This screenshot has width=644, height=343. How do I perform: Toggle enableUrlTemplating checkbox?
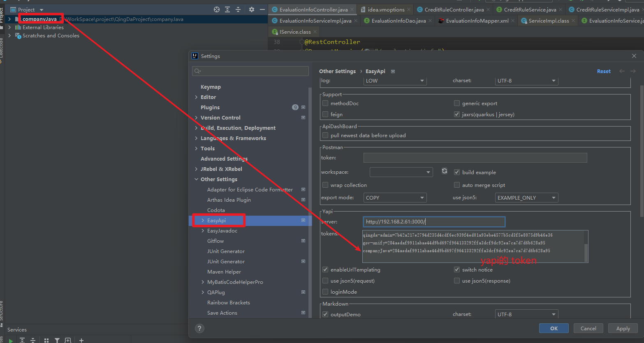click(325, 269)
